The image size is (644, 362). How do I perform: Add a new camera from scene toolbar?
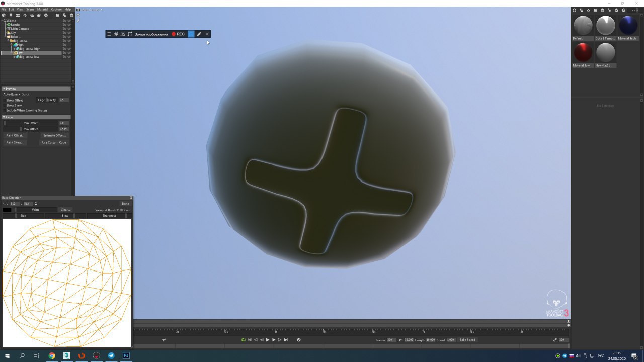(18, 15)
